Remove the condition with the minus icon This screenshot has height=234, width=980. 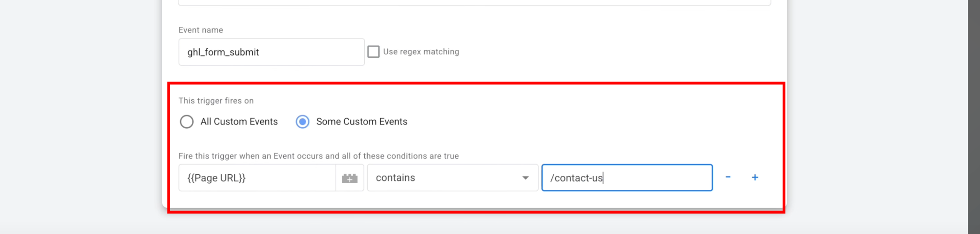coord(728,177)
